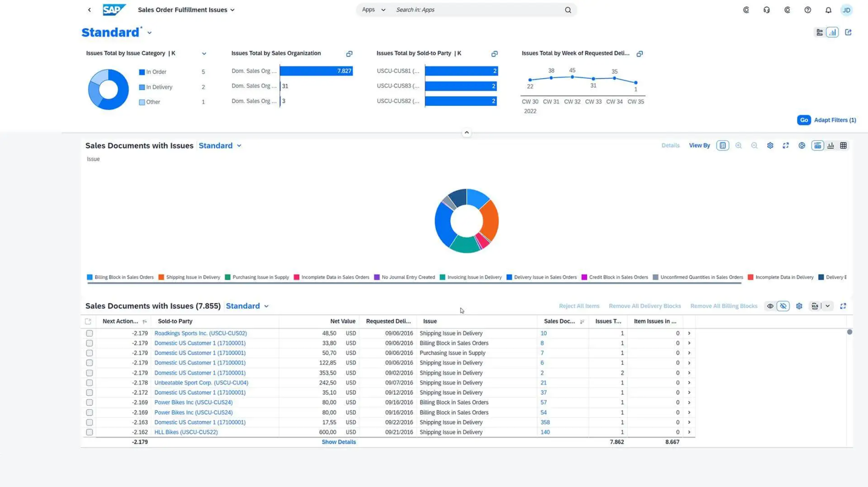Switch chart area to bar chart view

click(x=831, y=146)
